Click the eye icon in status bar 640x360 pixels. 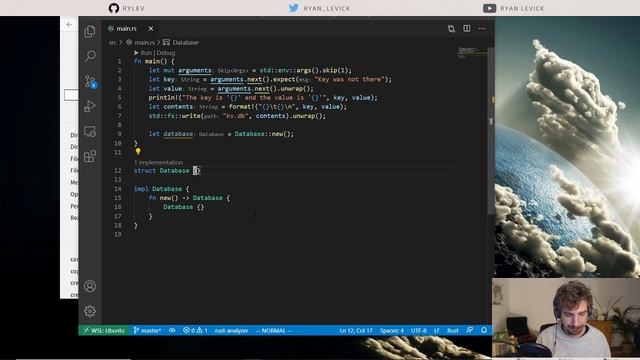click(172, 331)
